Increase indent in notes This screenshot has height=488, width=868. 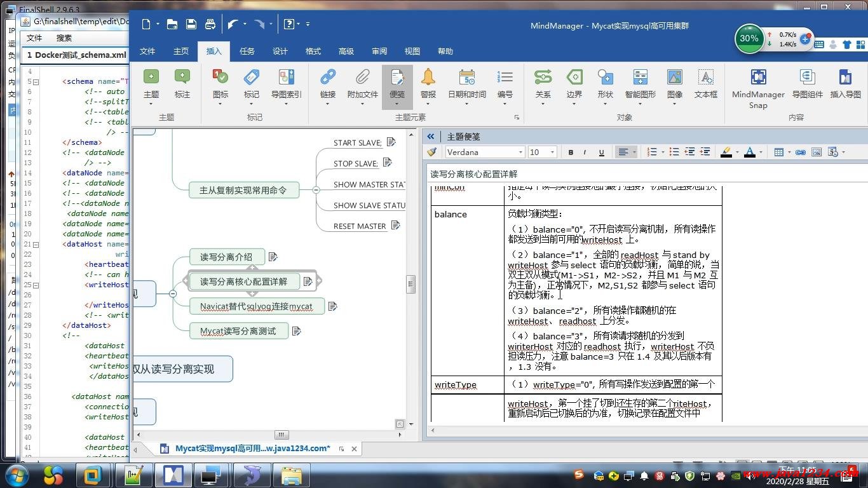(x=705, y=152)
